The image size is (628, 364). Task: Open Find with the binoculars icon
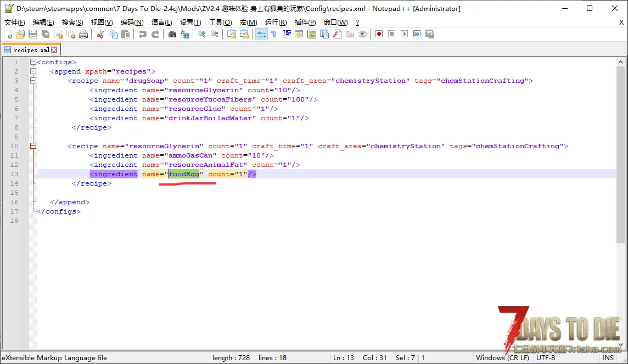pyautogui.click(x=172, y=34)
